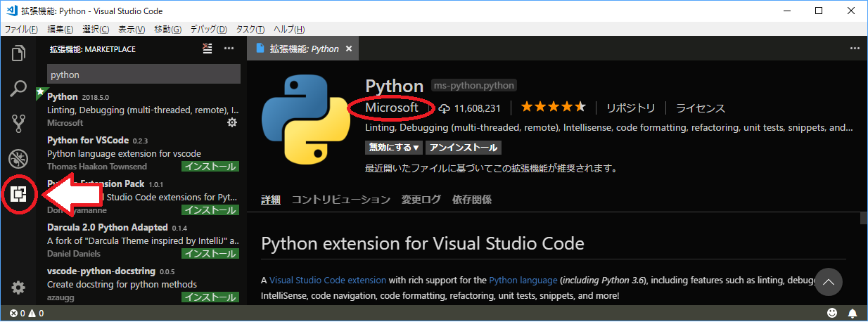
Task: Open the リポジトリ link
Action: coord(632,108)
